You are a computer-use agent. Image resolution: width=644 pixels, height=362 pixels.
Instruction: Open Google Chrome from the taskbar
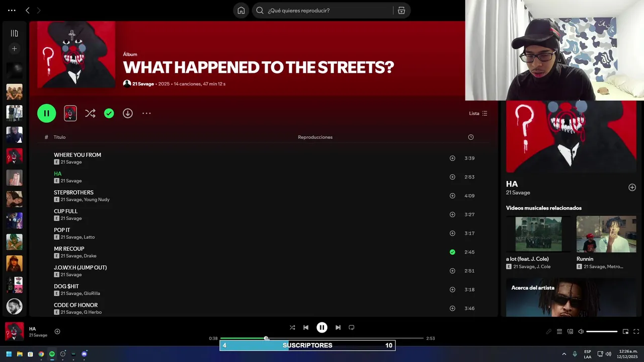point(41,354)
